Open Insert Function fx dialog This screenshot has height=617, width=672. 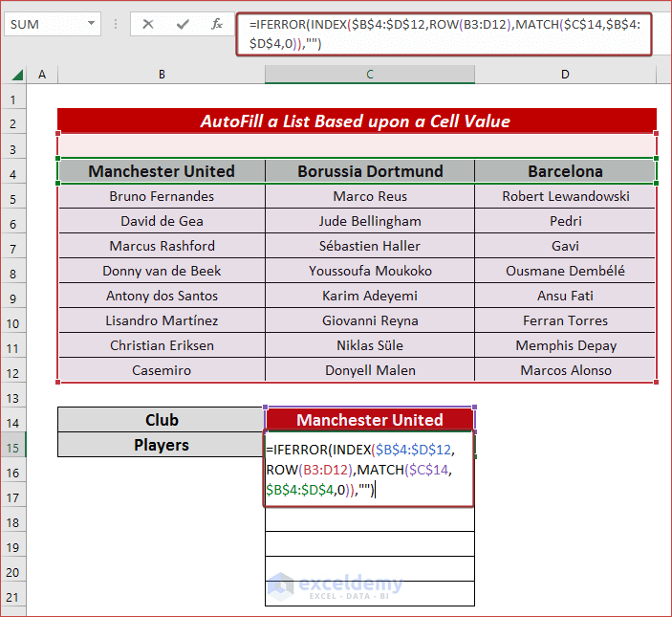click(217, 24)
